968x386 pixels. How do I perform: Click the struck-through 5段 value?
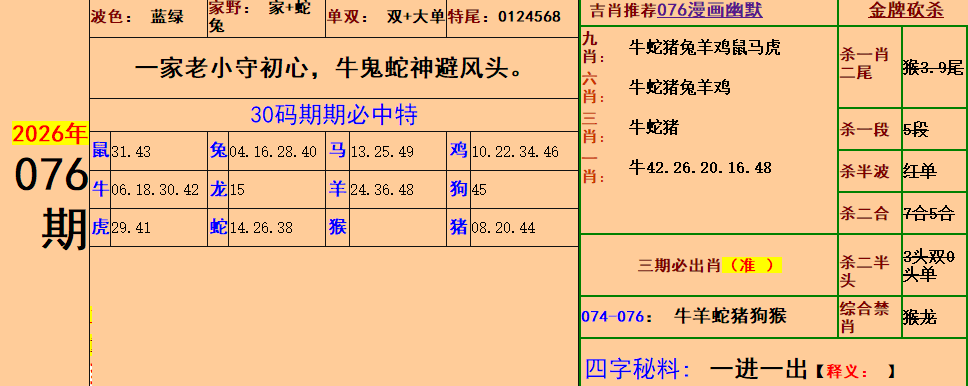(x=916, y=129)
